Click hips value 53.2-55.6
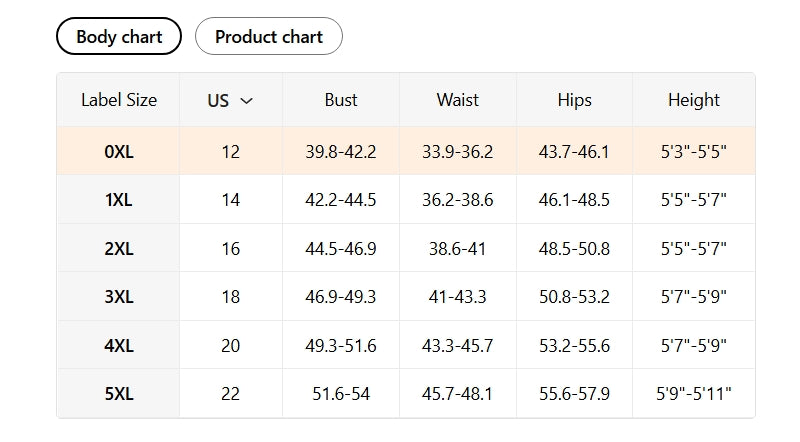This screenshot has height=442, width=800. pyautogui.click(x=574, y=345)
